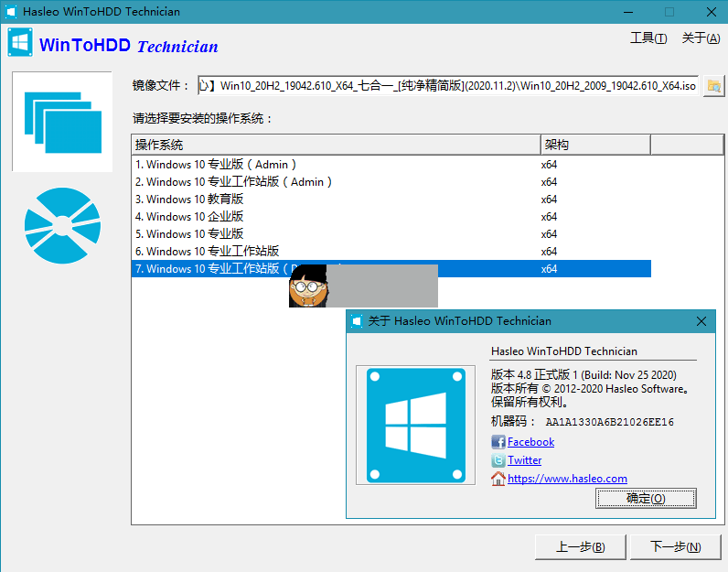Screen dimensions: 728x572
Task: Open the 工具(T) menu
Action: click(648, 38)
